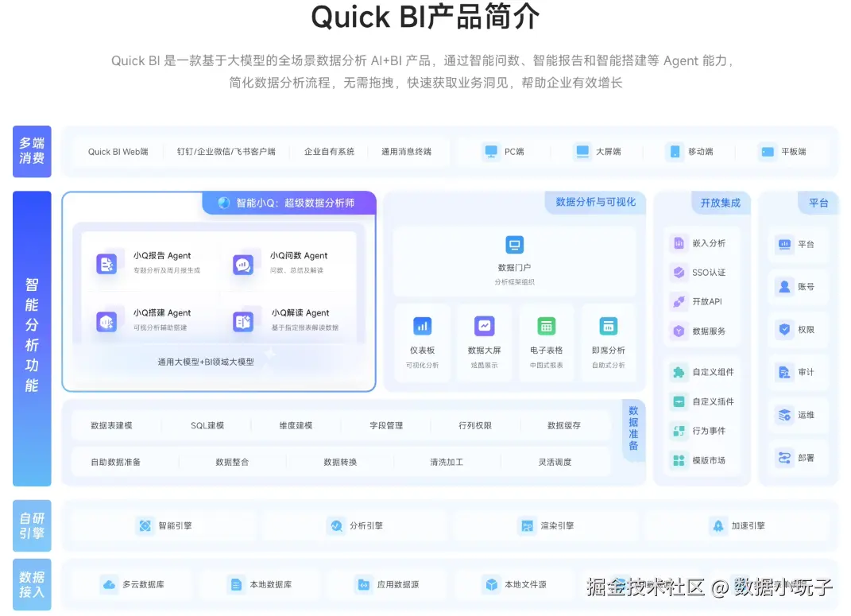Screen dimensions: 851x616
Task: Click the 行为事件 icon
Action: pos(679,431)
